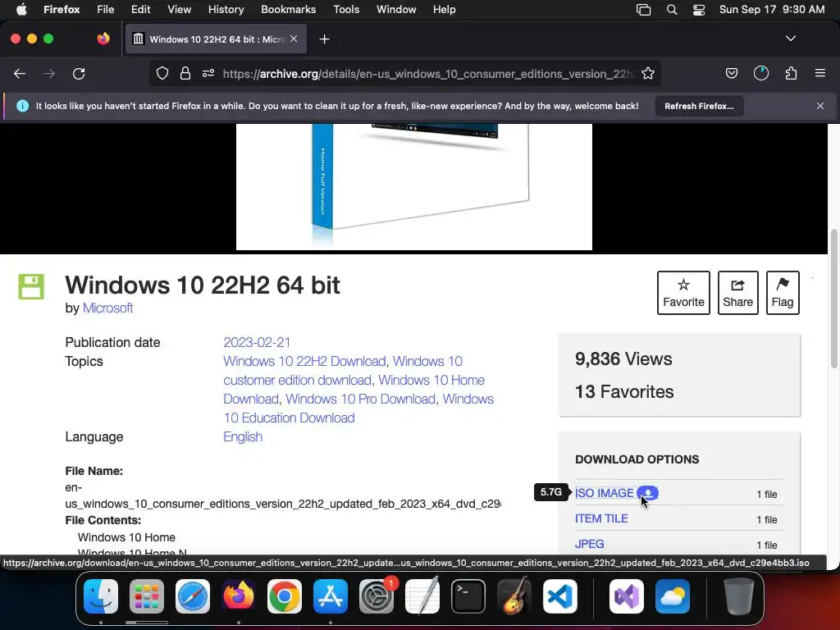Image resolution: width=840 pixels, height=630 pixels.
Task: Open the Tools menu
Action: [346, 9]
